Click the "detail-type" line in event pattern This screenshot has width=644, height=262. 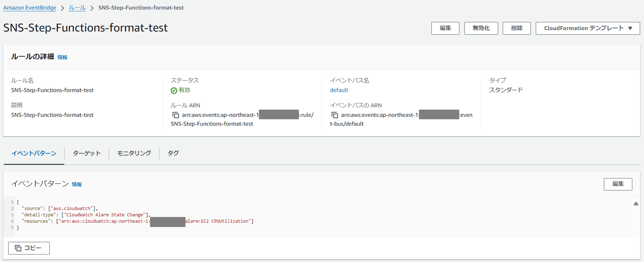[86, 215]
